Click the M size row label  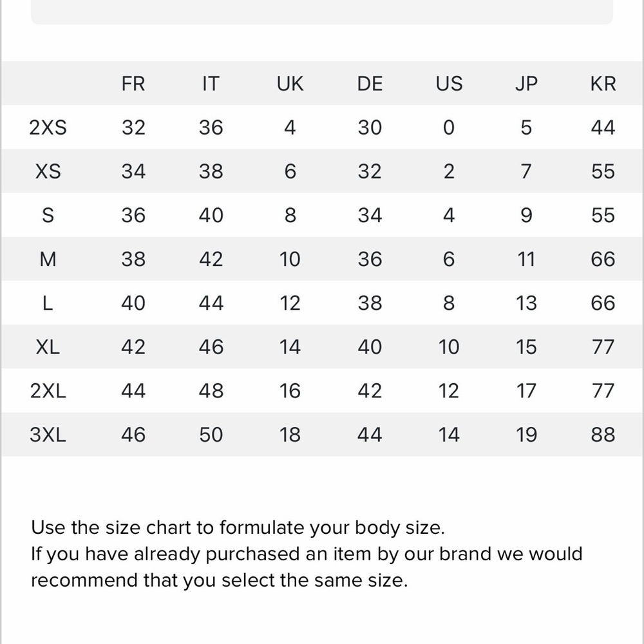point(48,259)
